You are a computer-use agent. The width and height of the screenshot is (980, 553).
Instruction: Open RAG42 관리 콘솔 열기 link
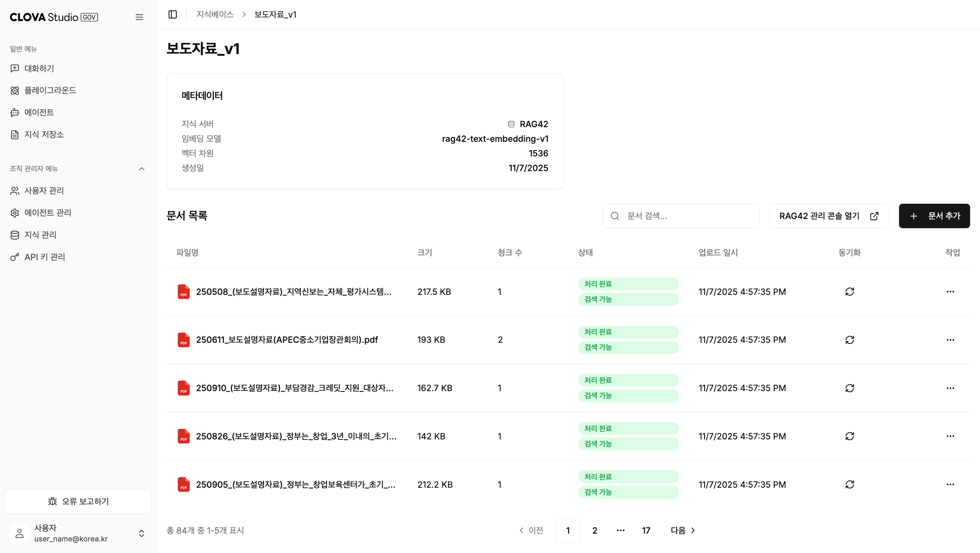[x=829, y=216]
